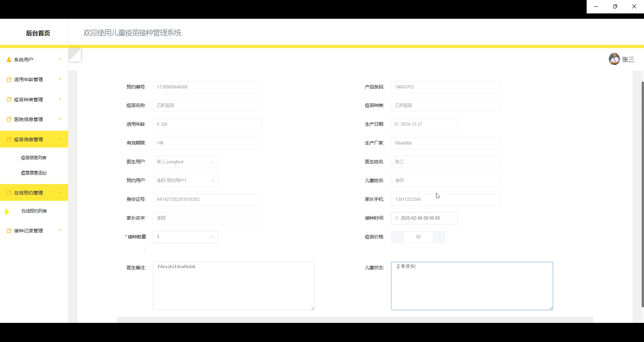Expand the 适用年龄管理 chevron
This screenshot has width=644, height=342.
click(x=60, y=79)
